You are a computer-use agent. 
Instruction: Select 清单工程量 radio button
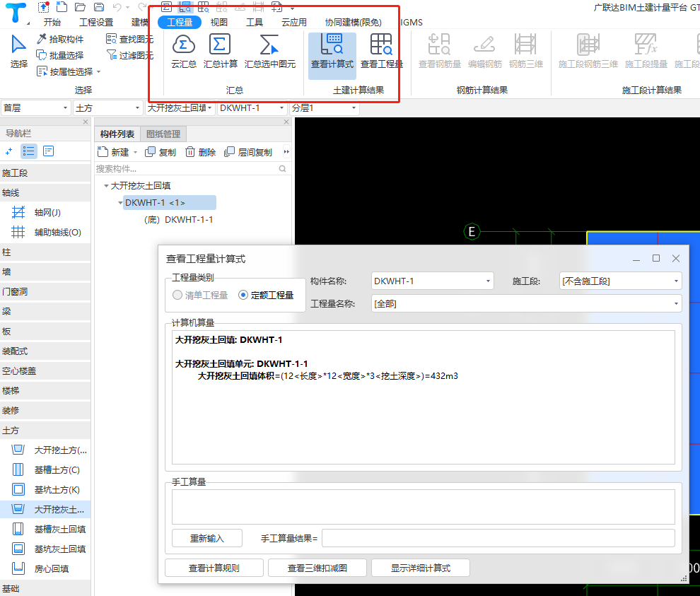(177, 295)
